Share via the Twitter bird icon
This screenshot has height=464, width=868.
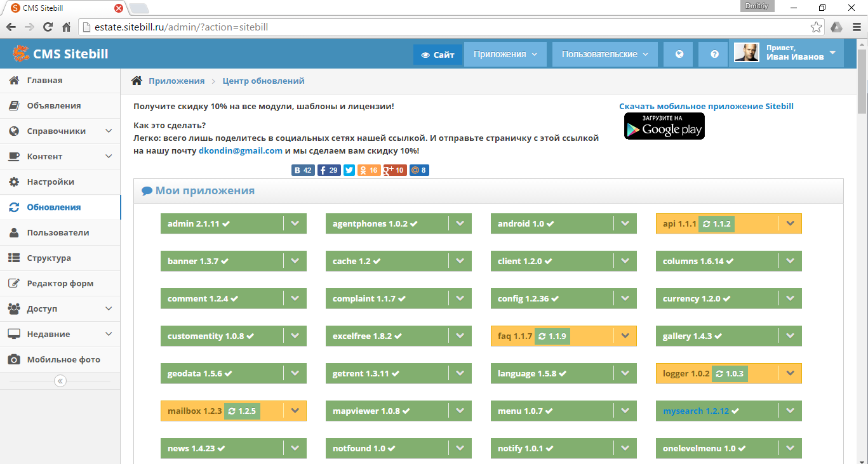tap(349, 170)
